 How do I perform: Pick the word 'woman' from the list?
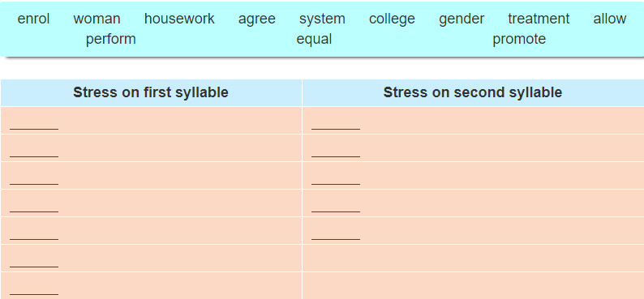tap(97, 19)
